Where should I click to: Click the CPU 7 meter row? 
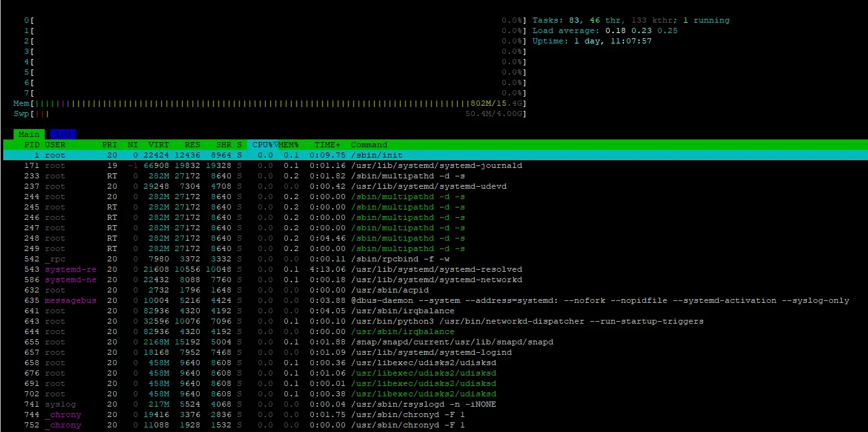click(x=274, y=93)
